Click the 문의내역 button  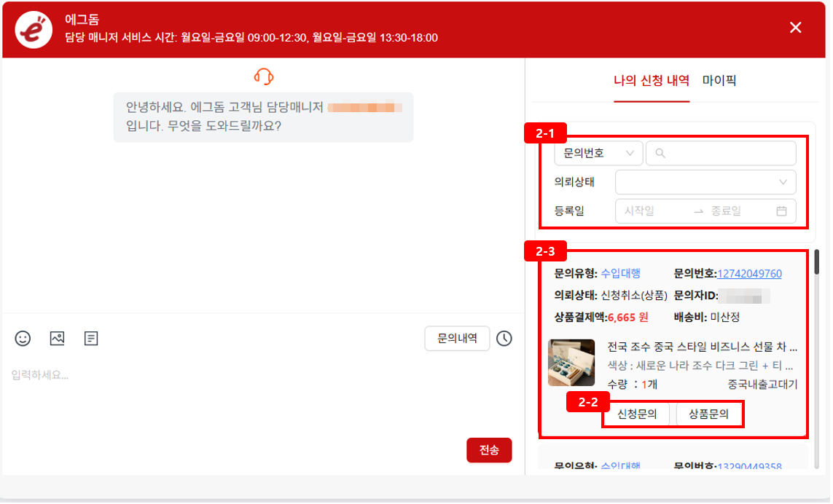457,339
